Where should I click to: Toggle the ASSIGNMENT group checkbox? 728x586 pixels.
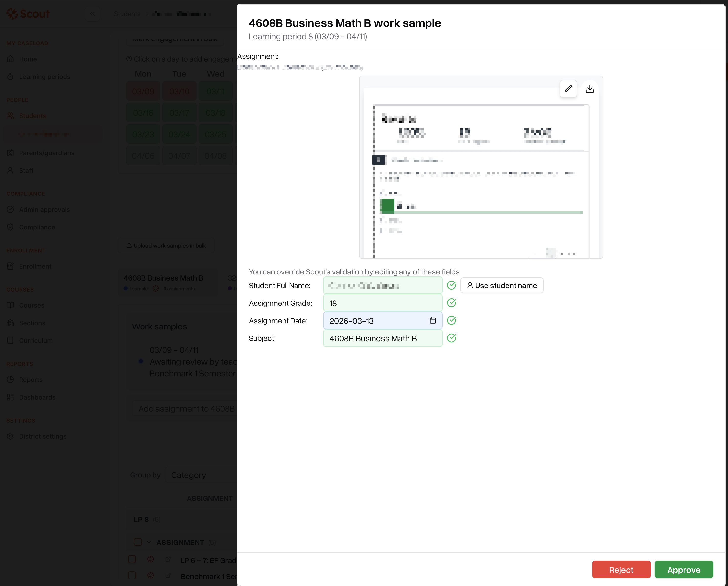pyautogui.click(x=138, y=542)
